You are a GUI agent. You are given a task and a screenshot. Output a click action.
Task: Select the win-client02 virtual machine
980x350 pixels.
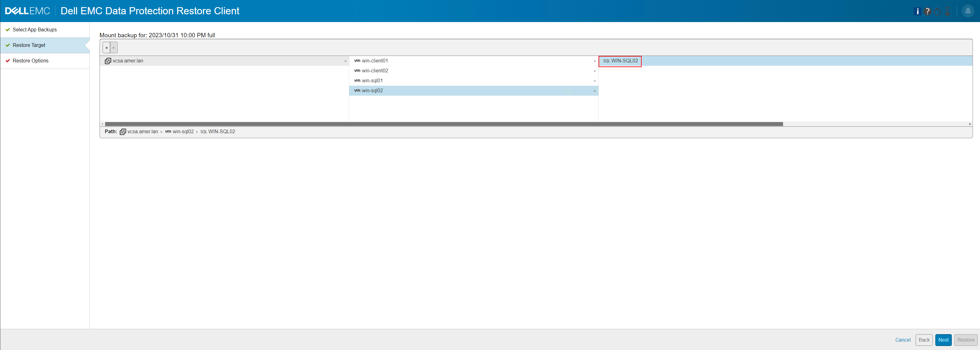[x=375, y=71]
